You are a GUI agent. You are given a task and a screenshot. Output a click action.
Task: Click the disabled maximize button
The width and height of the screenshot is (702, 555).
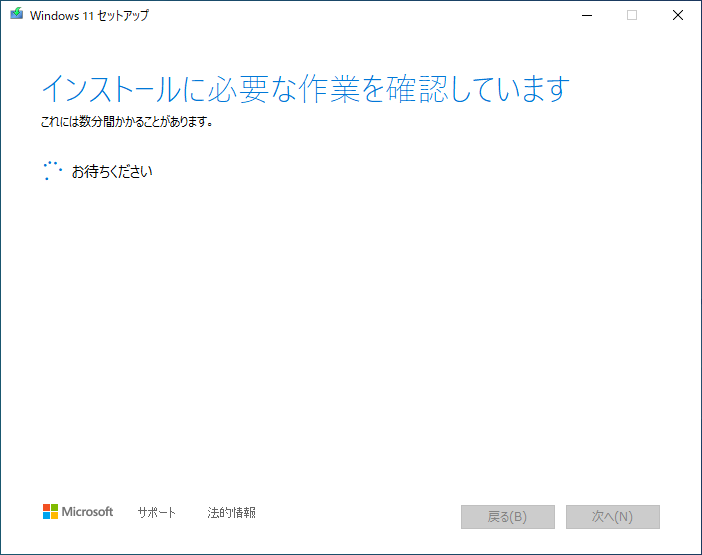click(632, 15)
